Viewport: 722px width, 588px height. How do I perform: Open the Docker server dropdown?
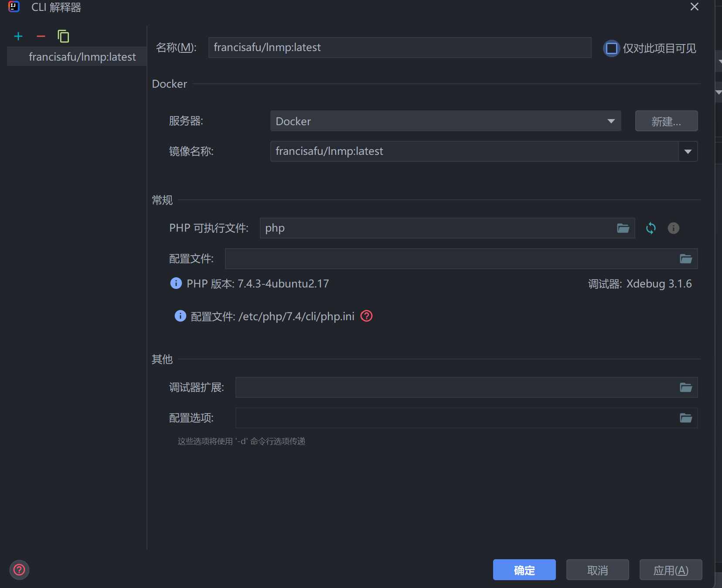pos(610,121)
